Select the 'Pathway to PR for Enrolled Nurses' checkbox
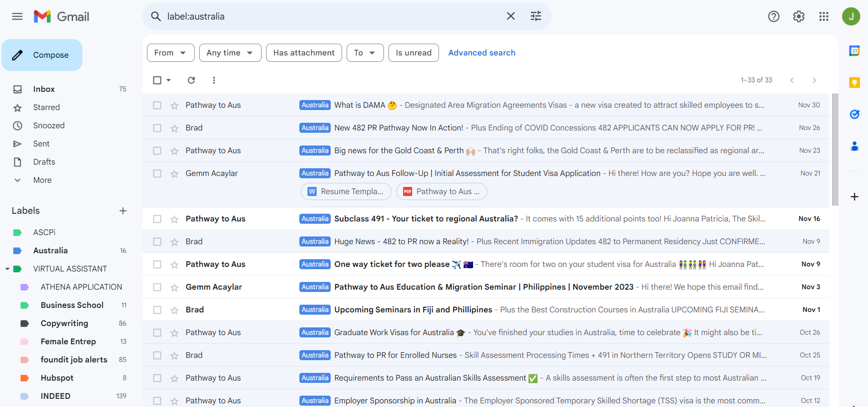Image resolution: width=868 pixels, height=407 pixels. pyautogui.click(x=157, y=356)
